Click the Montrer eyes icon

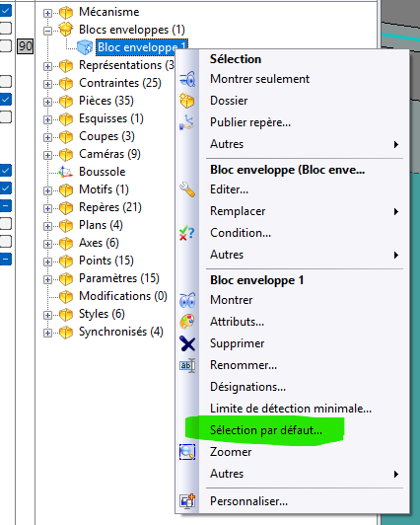[187, 300]
